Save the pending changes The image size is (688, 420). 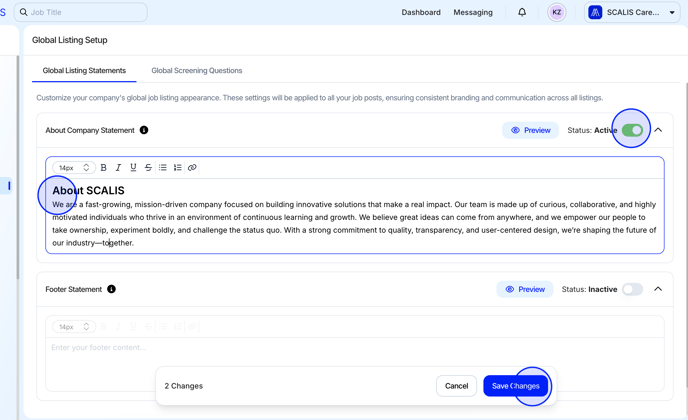pos(515,386)
